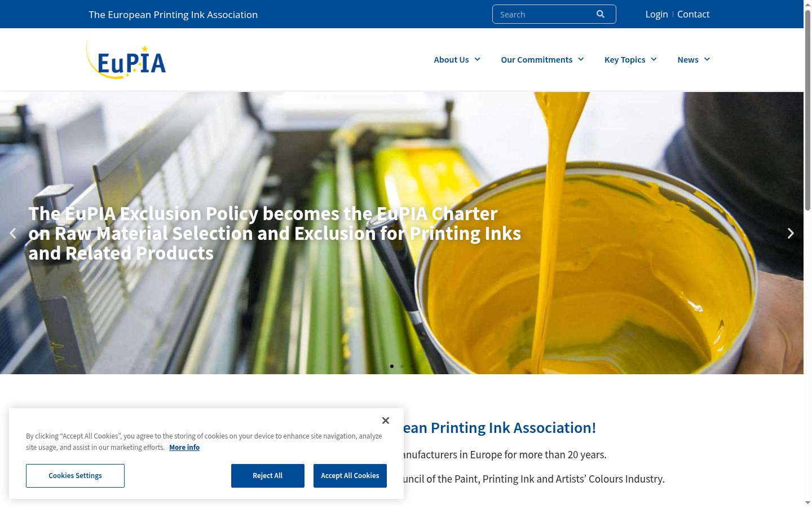
Task: Click the slide headline about EuPIA Exclusion Policy
Action: click(275, 233)
